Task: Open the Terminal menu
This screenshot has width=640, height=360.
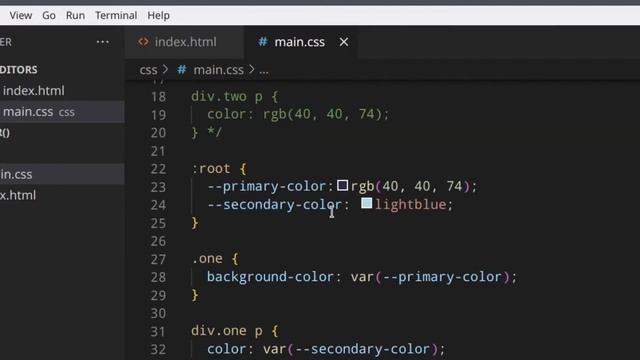Action: pyautogui.click(x=116, y=16)
